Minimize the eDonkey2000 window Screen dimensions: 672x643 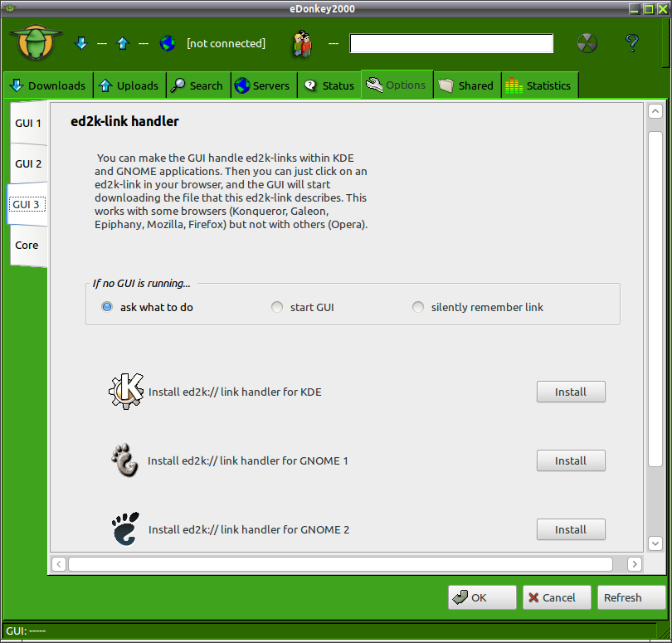[x=635, y=8]
